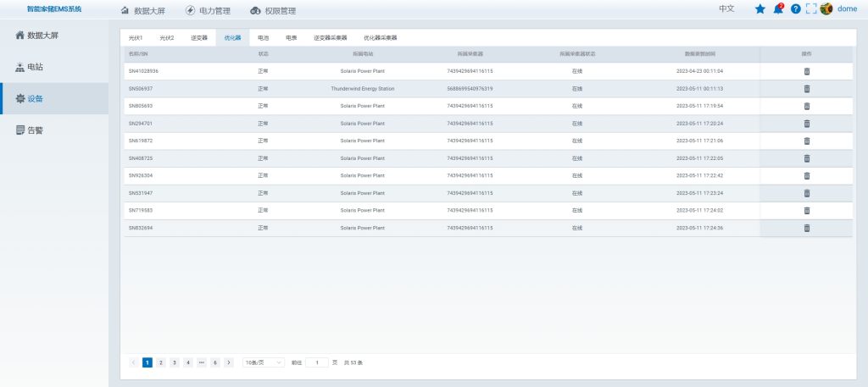This screenshot has width=868, height=387.
Task: Delete the SN506937 row via trash icon
Action: [x=806, y=89]
